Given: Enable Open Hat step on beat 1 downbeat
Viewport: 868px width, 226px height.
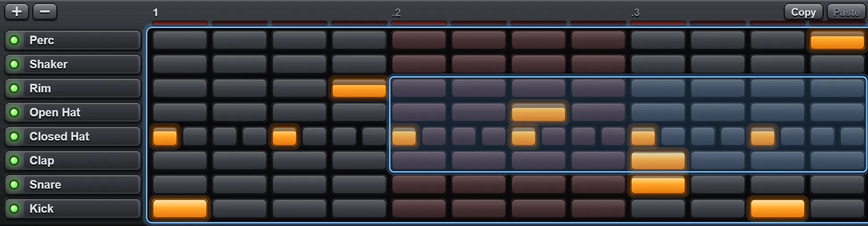Looking at the screenshot, I should click(x=179, y=112).
